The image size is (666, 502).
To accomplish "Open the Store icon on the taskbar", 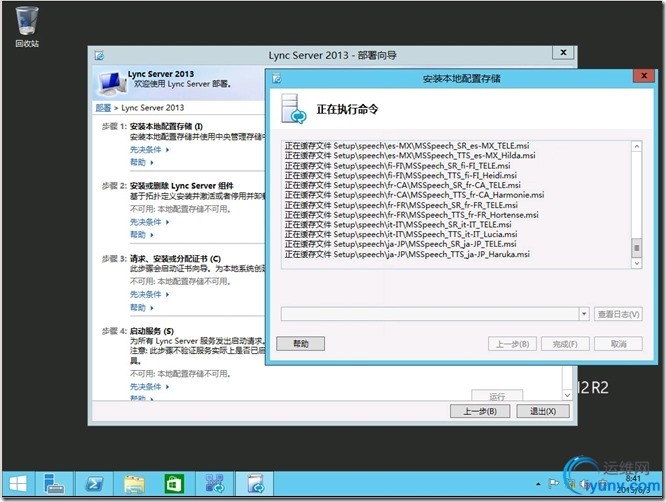I will pos(174,484).
